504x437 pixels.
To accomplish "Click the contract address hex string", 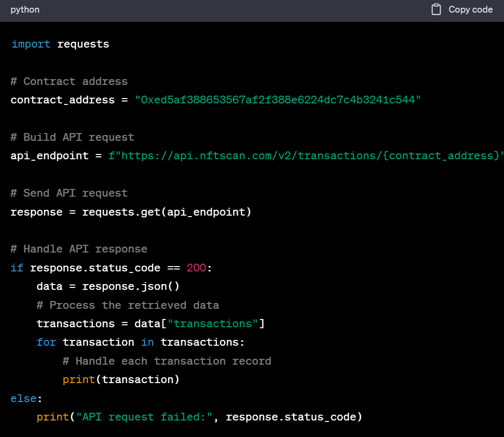I will click(278, 100).
